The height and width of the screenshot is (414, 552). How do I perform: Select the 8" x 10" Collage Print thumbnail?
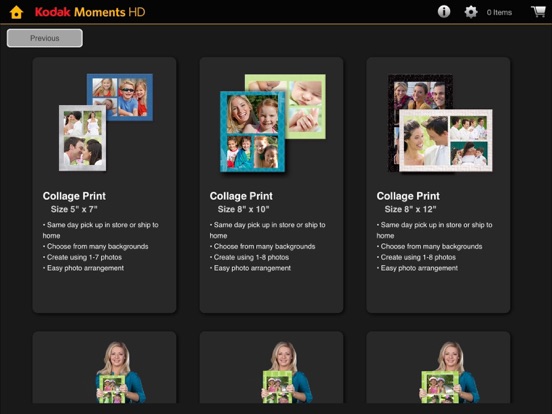coord(273,123)
